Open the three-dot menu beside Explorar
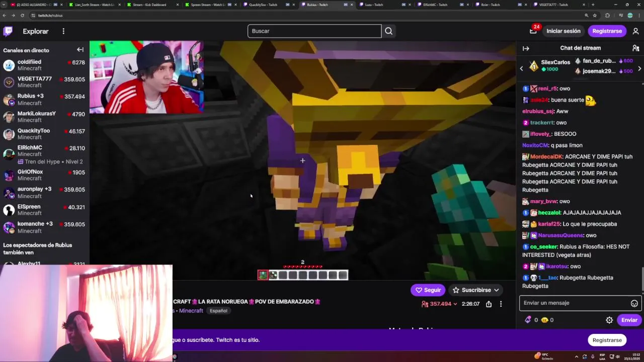 [x=63, y=31]
